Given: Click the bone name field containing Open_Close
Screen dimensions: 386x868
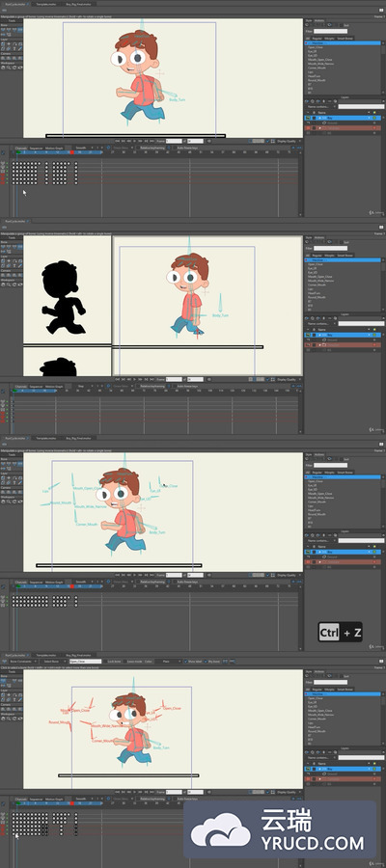Looking at the screenshot, I should (x=85, y=661).
